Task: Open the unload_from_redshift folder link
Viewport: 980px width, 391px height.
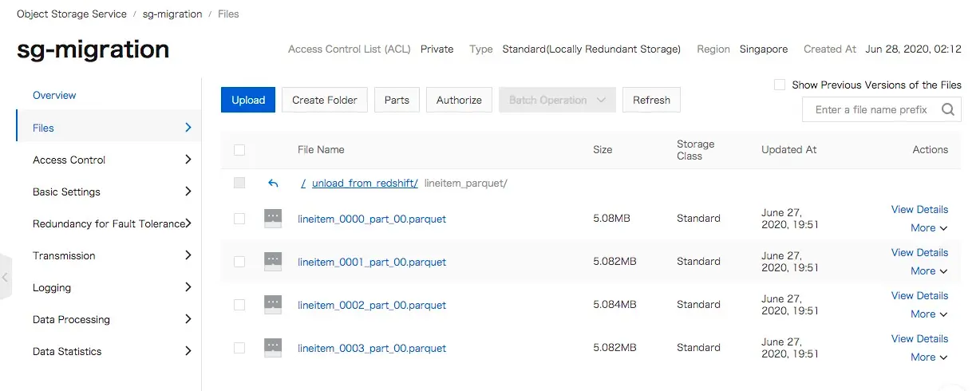Action: coord(365,184)
